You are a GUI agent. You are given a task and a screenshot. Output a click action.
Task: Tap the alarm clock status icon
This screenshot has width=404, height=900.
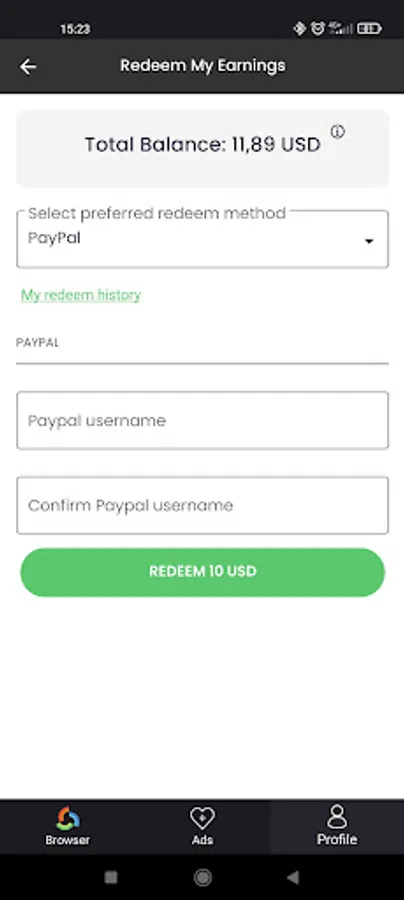point(317,28)
